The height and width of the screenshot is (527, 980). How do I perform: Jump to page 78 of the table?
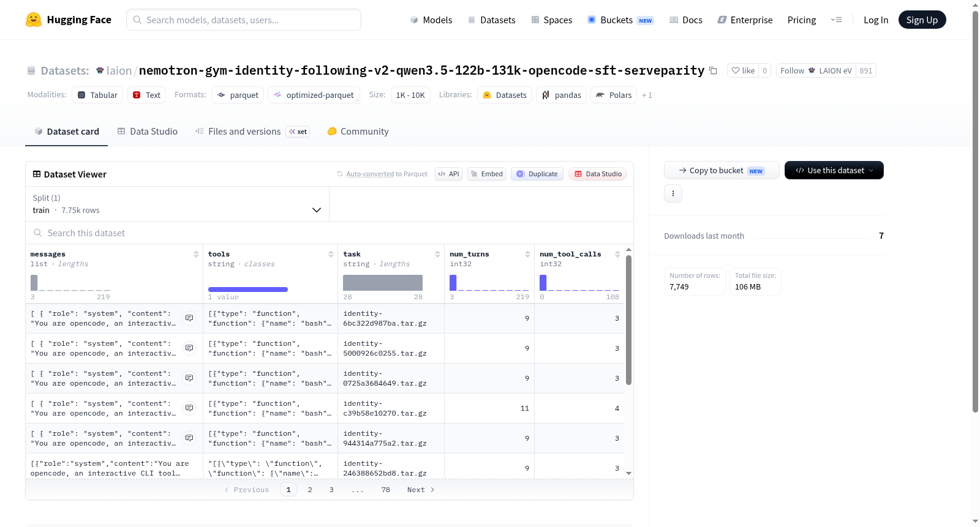click(386, 490)
